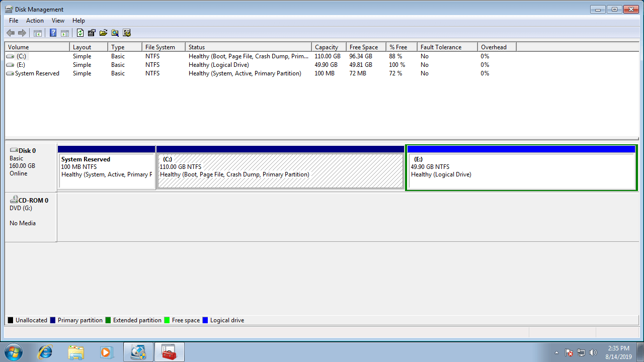Click the Show/Hide Console Tree icon

pos(38,33)
